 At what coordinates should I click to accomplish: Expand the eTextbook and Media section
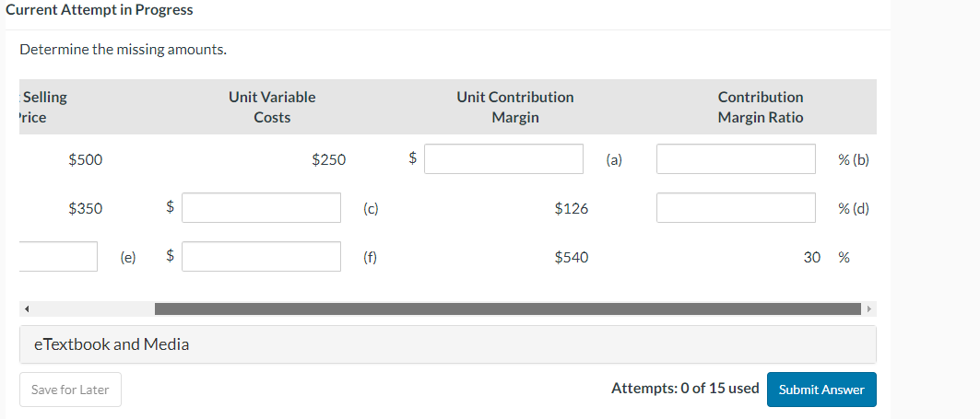112,344
